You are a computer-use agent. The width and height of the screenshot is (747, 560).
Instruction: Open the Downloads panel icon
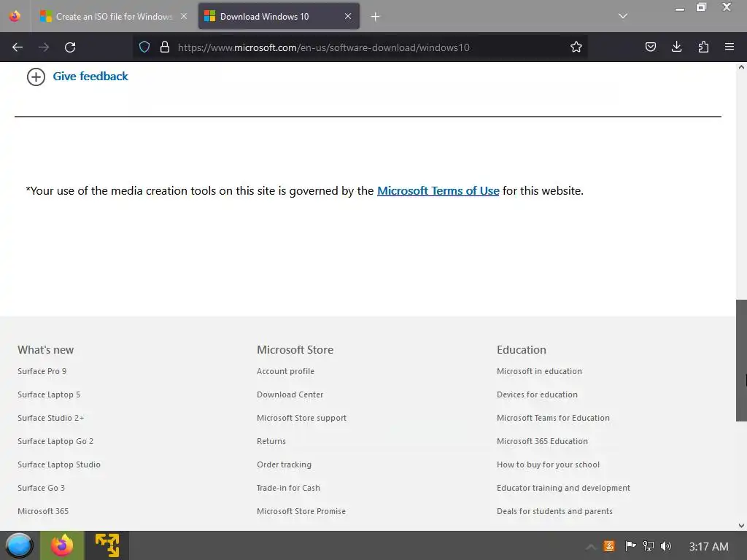[676, 47]
